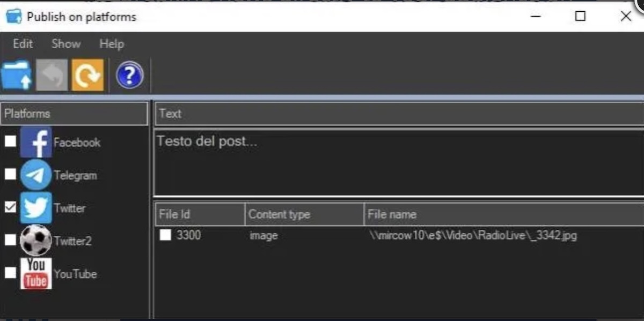Screen dimensions: 644x321
Task: Tick the checkbox for file 3300
Action: point(166,235)
